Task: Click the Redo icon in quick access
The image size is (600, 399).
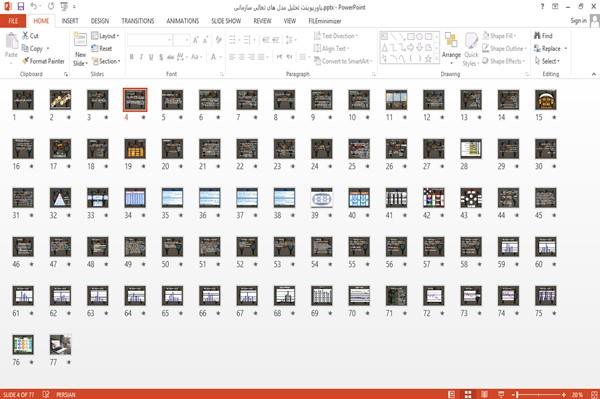Action: tap(51, 7)
